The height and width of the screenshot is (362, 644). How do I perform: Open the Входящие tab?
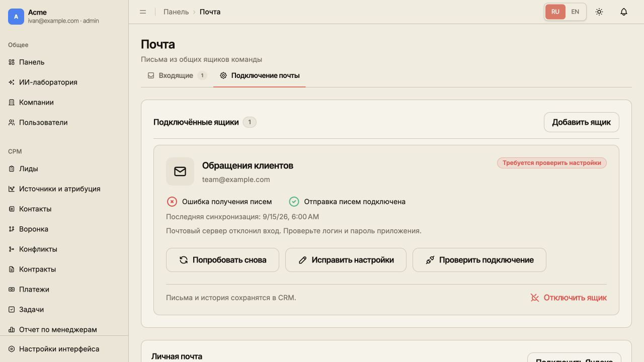(177, 75)
